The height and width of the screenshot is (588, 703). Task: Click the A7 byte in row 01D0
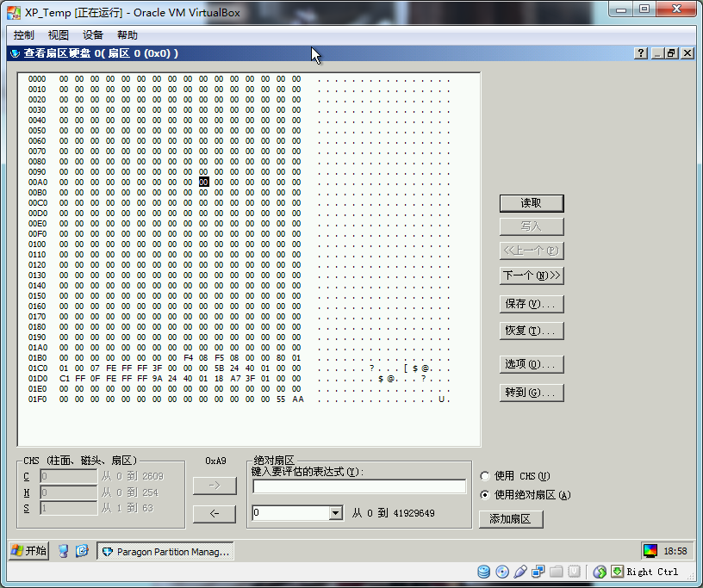coord(235,379)
